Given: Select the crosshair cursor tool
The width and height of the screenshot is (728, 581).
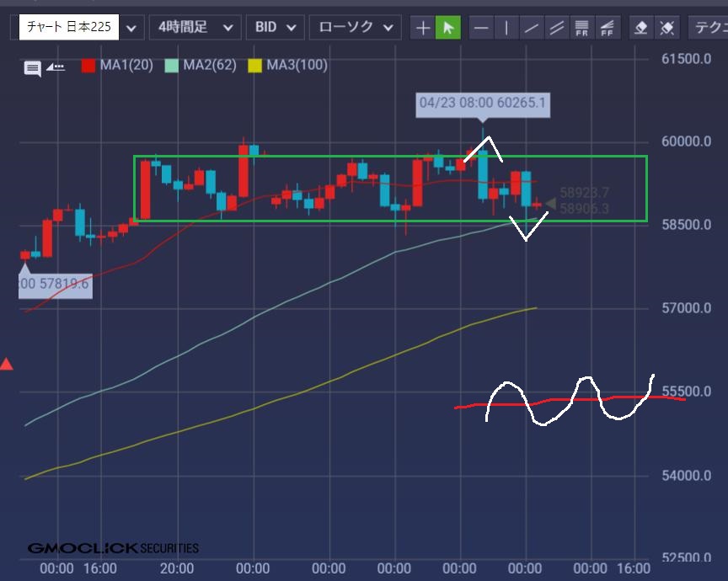Looking at the screenshot, I should [x=424, y=28].
